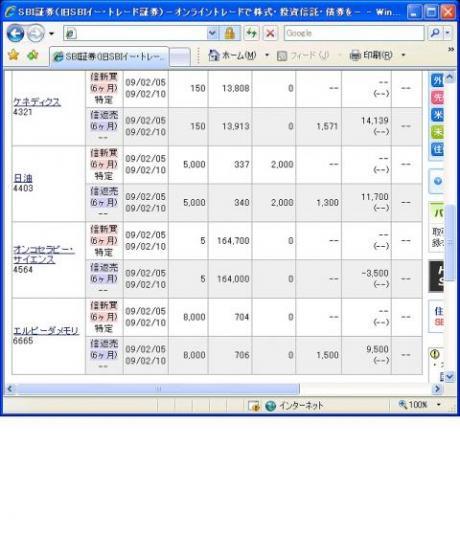
Task: Click the Add to Favorites icon
Action: tap(33, 55)
